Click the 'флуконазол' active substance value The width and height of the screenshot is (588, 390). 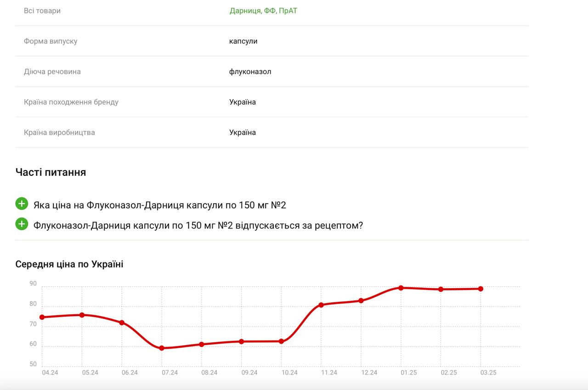click(250, 72)
